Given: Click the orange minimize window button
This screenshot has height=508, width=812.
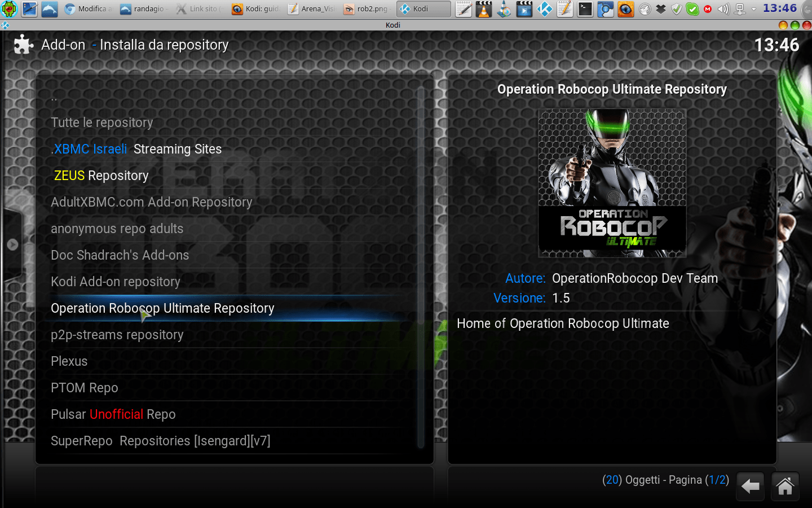Looking at the screenshot, I should (783, 25).
